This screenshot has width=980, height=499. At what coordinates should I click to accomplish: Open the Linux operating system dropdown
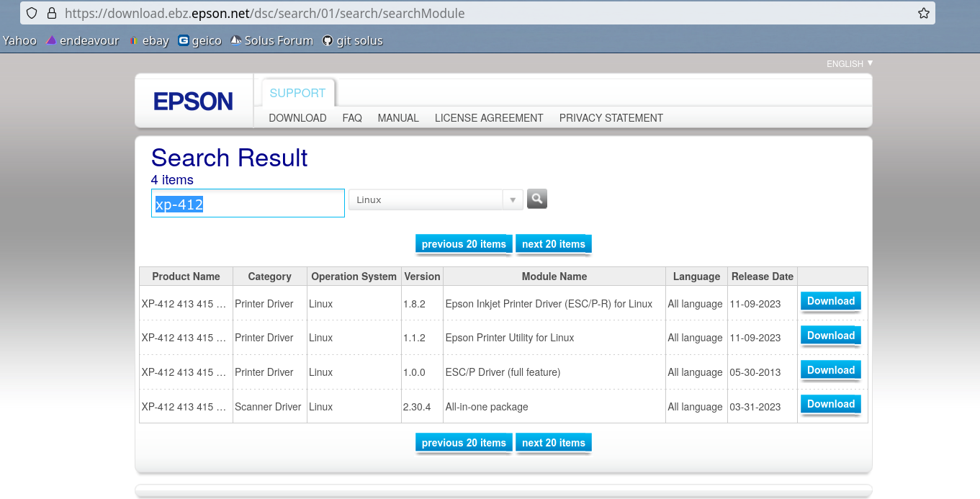tap(436, 199)
